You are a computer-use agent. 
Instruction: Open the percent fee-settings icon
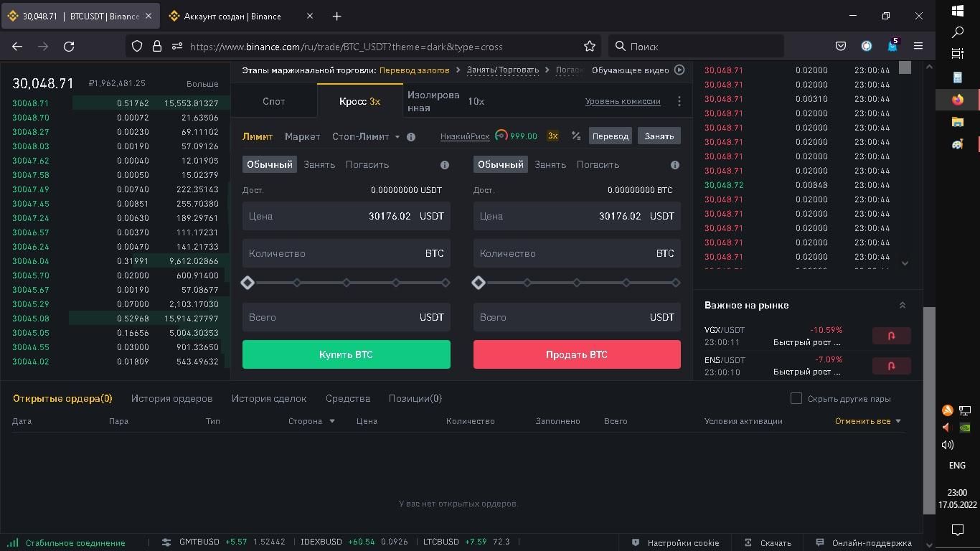coord(575,136)
